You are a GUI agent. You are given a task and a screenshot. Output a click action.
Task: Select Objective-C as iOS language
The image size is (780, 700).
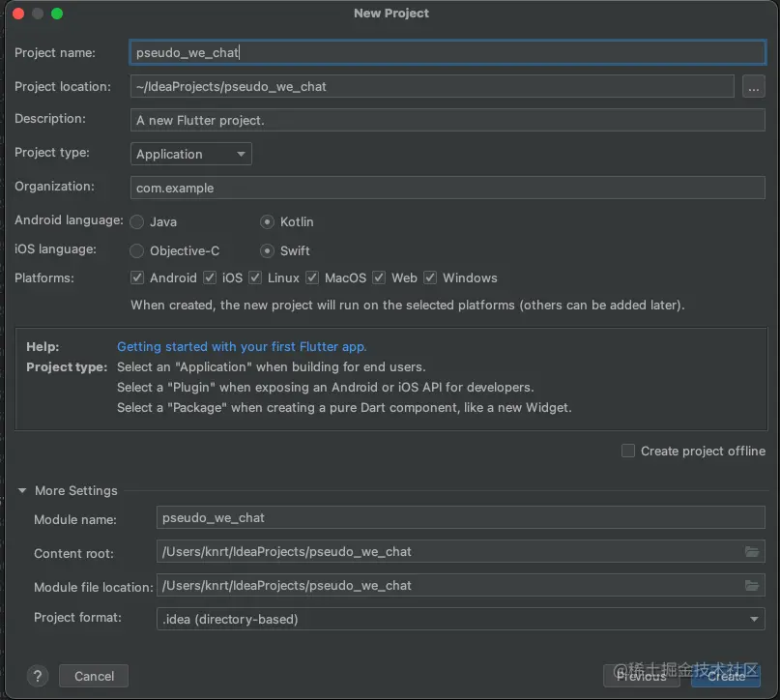coord(137,251)
